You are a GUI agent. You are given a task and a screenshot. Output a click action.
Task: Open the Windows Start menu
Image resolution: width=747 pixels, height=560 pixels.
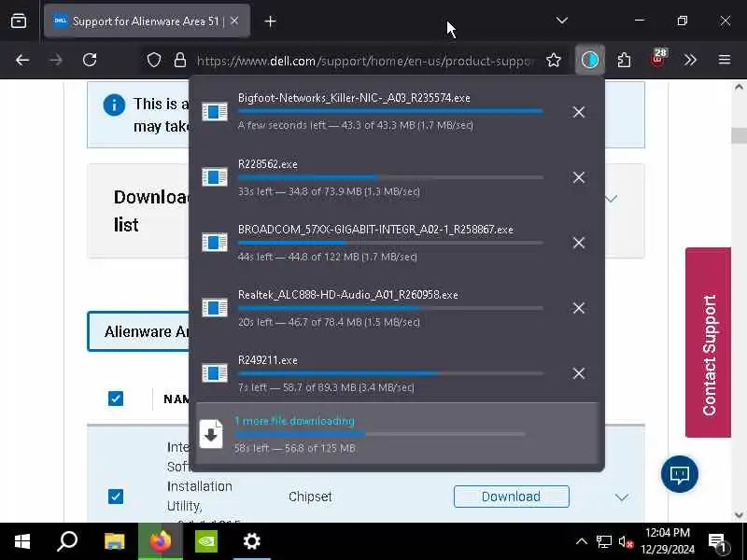point(22,541)
